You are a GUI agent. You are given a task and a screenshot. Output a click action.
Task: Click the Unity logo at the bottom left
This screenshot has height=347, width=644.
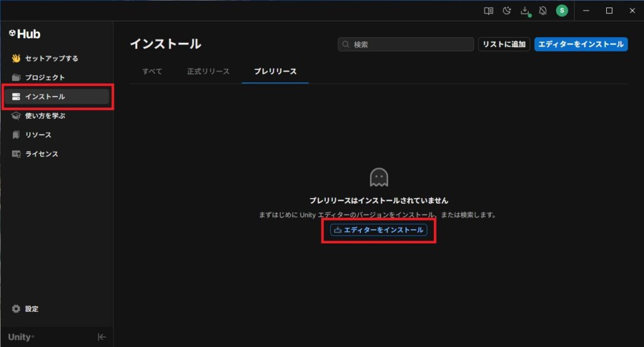point(21,337)
